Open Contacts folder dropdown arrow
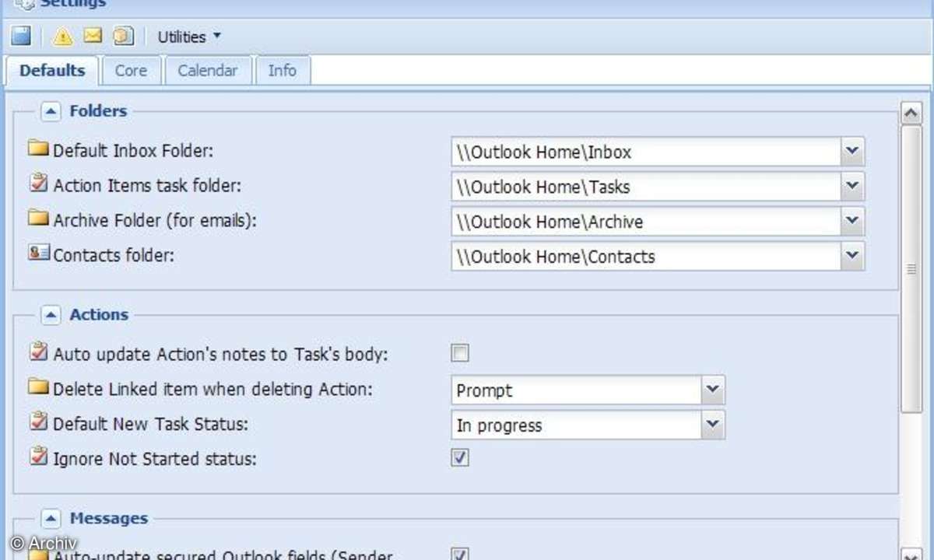Image resolution: width=934 pixels, height=560 pixels. click(x=852, y=257)
